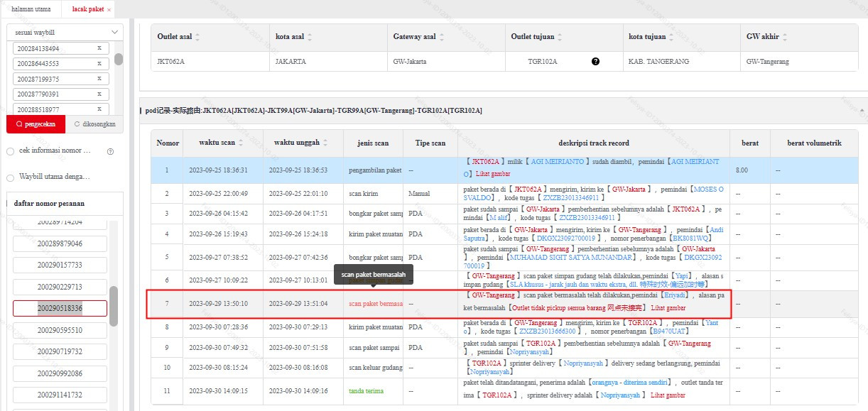Open Lihat gambar link in row 7
868x411 pixels.
pyautogui.click(x=668, y=308)
